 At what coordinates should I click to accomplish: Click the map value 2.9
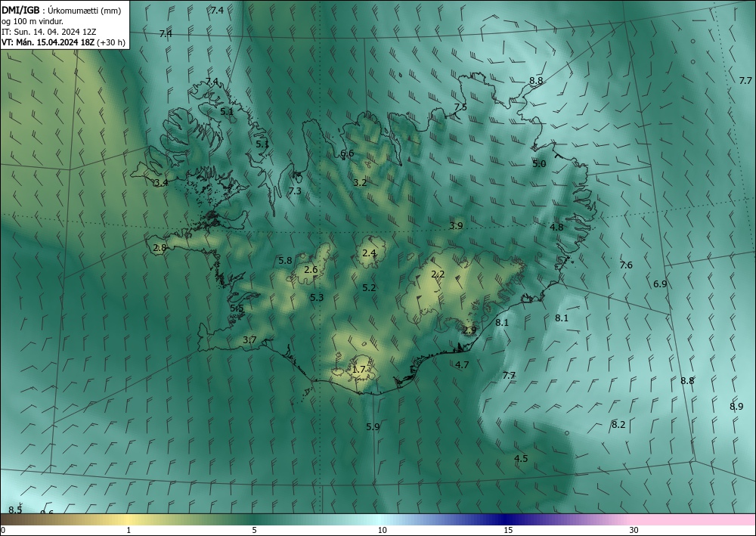pos(469,330)
